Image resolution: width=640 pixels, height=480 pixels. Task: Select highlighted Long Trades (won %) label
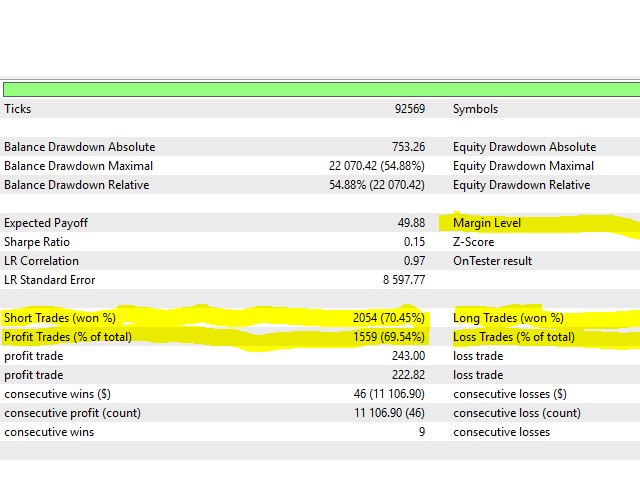coord(508,318)
